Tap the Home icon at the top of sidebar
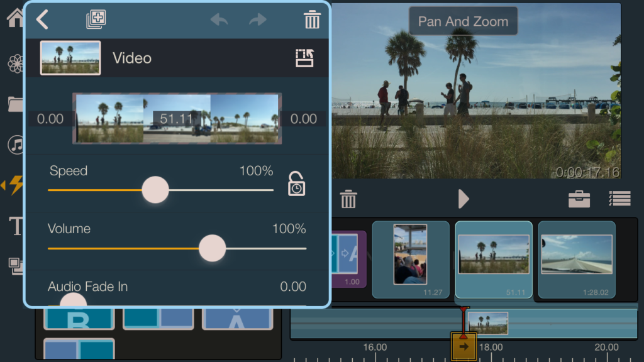Viewport: 644px width, 362px height. [x=15, y=19]
